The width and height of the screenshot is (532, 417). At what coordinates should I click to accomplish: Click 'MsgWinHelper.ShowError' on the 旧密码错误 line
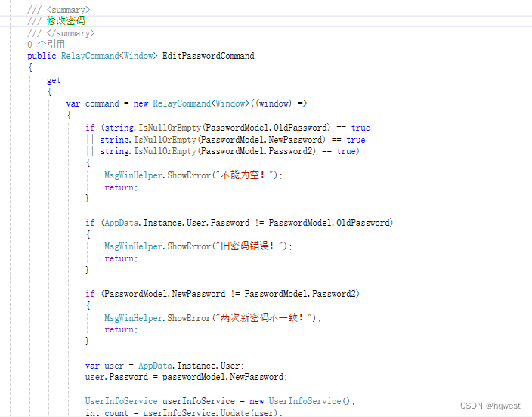(157, 246)
